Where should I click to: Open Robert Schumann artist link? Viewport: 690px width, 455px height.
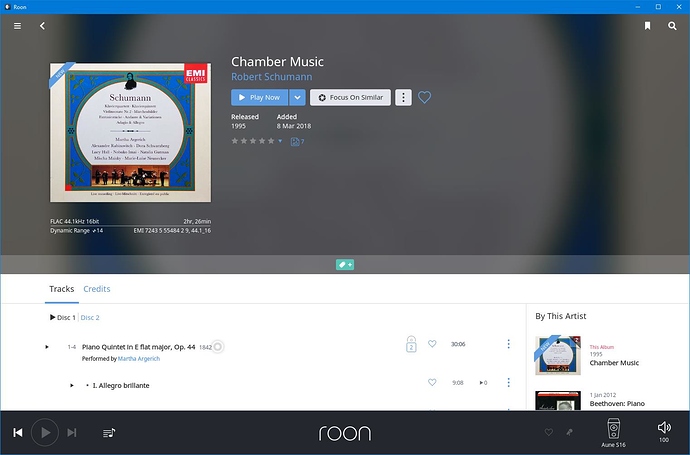point(272,77)
